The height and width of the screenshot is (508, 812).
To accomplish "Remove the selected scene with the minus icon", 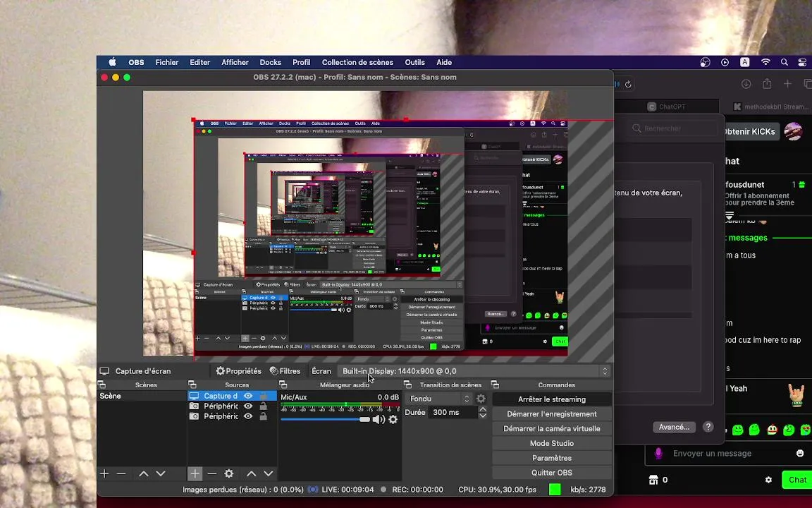I will click(121, 474).
